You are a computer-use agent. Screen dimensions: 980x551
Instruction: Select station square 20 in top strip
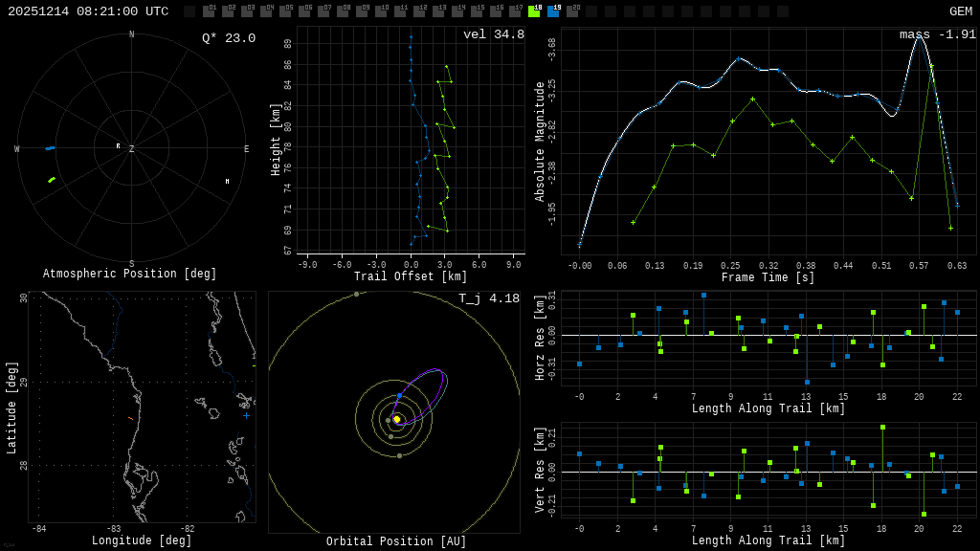(572, 11)
